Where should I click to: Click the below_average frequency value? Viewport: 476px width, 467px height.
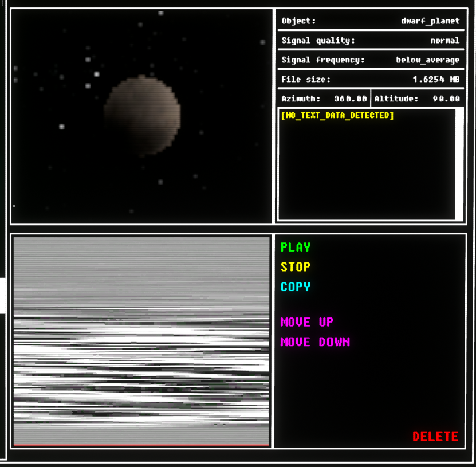coord(427,60)
